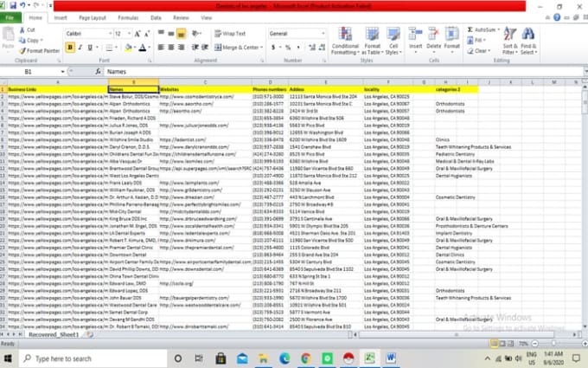The width and height of the screenshot is (588, 368).
Task: Switch to the Data tab
Action: click(x=156, y=17)
